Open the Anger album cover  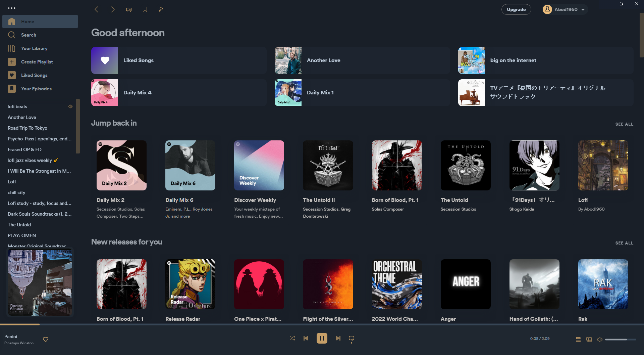[466, 284]
